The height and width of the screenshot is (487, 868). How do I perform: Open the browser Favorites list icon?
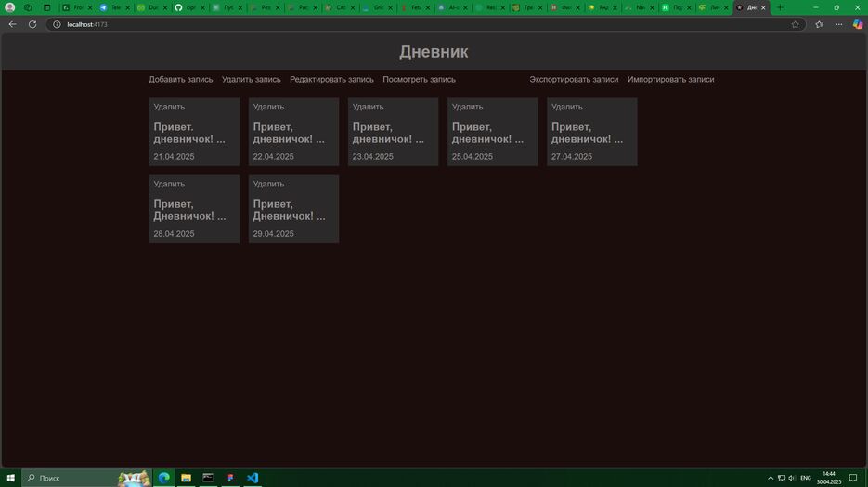point(819,24)
